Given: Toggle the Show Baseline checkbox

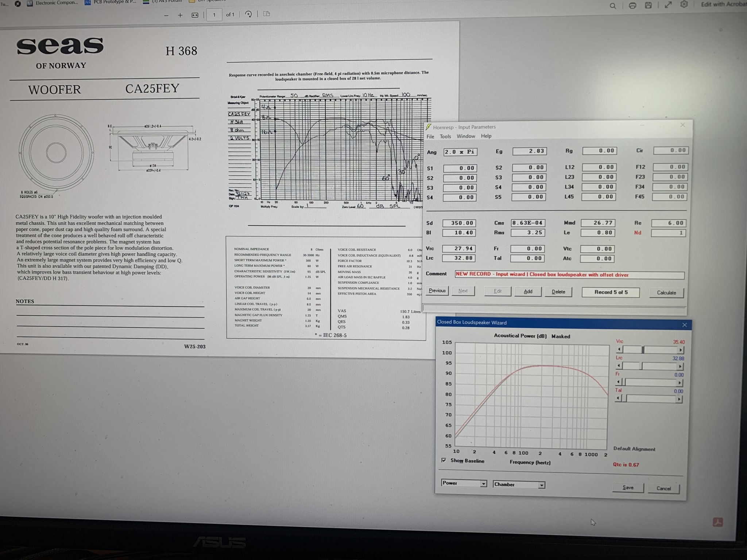Looking at the screenshot, I should pyautogui.click(x=444, y=460).
